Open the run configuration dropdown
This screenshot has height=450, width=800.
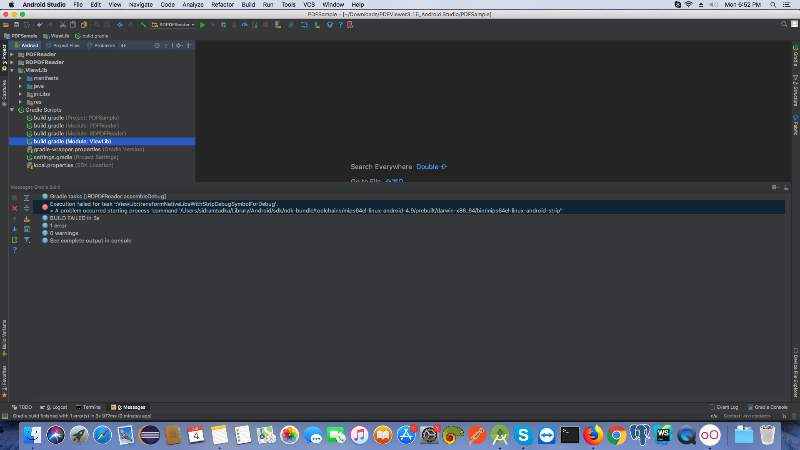(x=172, y=24)
